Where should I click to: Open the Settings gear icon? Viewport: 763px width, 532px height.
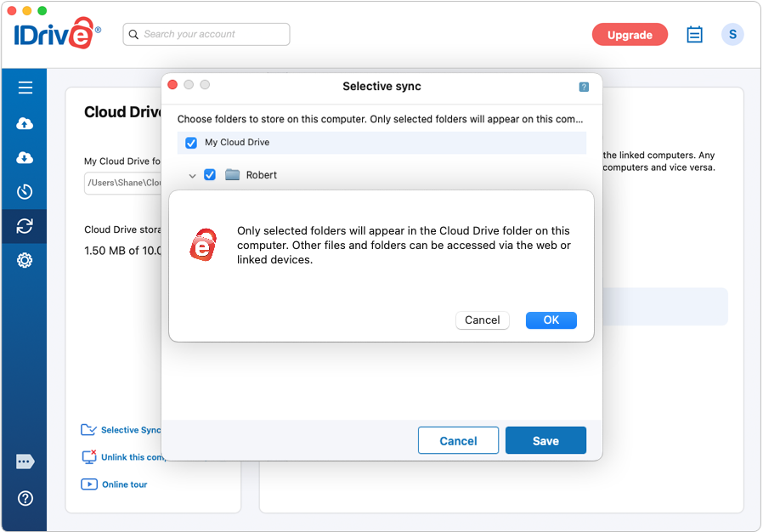[25, 260]
